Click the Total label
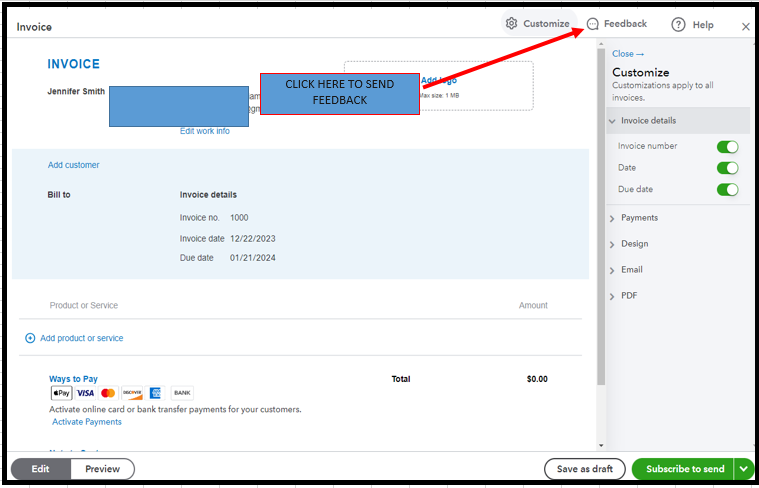 tap(401, 379)
